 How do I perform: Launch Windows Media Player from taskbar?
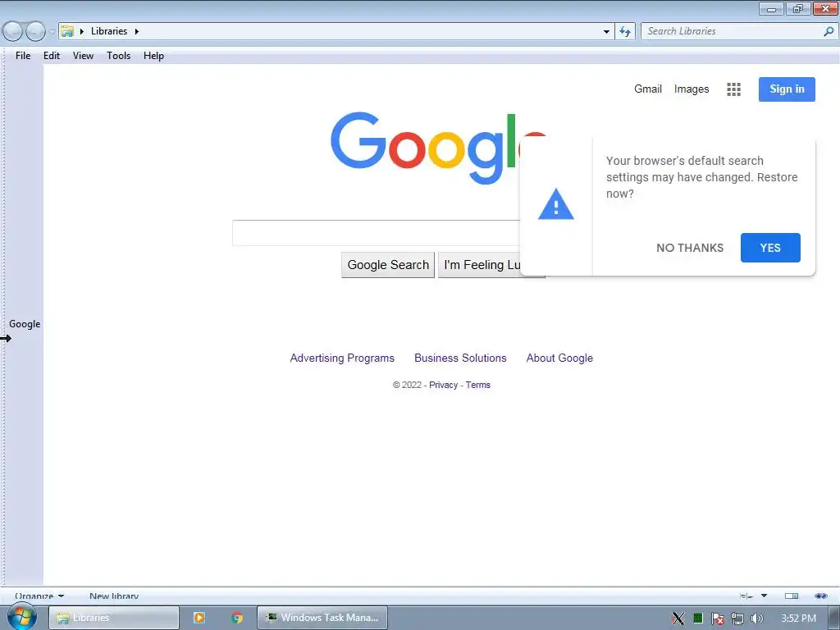pyautogui.click(x=199, y=618)
